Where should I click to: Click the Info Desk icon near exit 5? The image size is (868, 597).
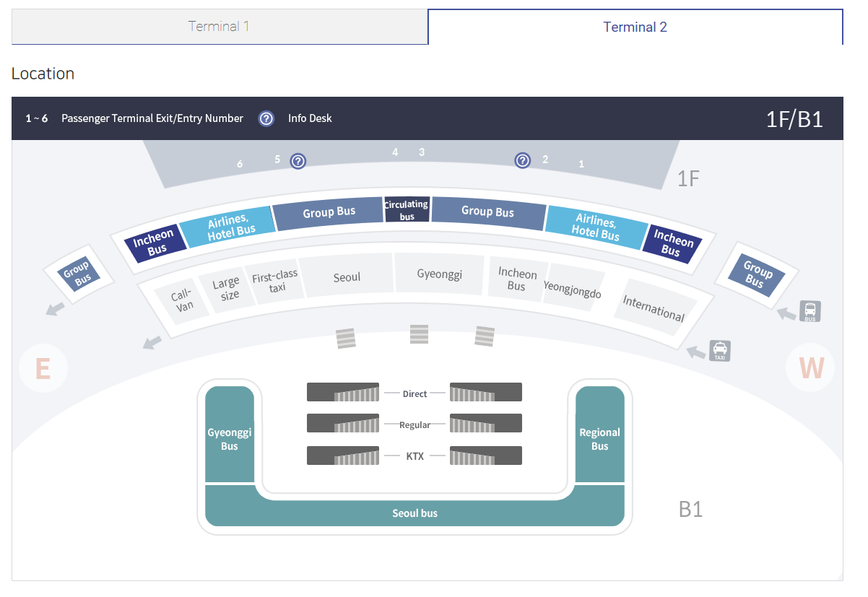(x=298, y=161)
